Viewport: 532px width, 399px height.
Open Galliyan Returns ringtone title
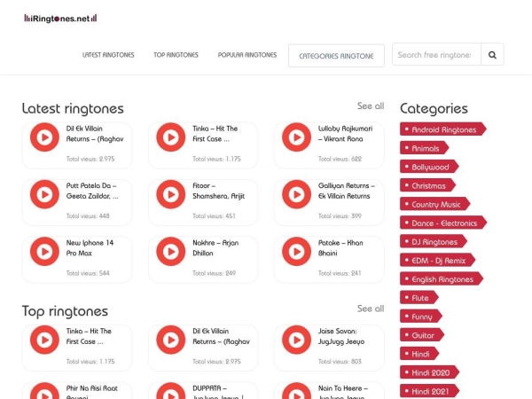pyautogui.click(x=344, y=191)
